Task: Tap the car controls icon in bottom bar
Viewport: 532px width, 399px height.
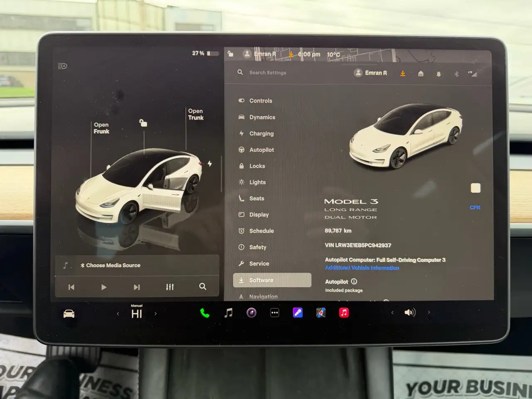Action: click(x=69, y=314)
